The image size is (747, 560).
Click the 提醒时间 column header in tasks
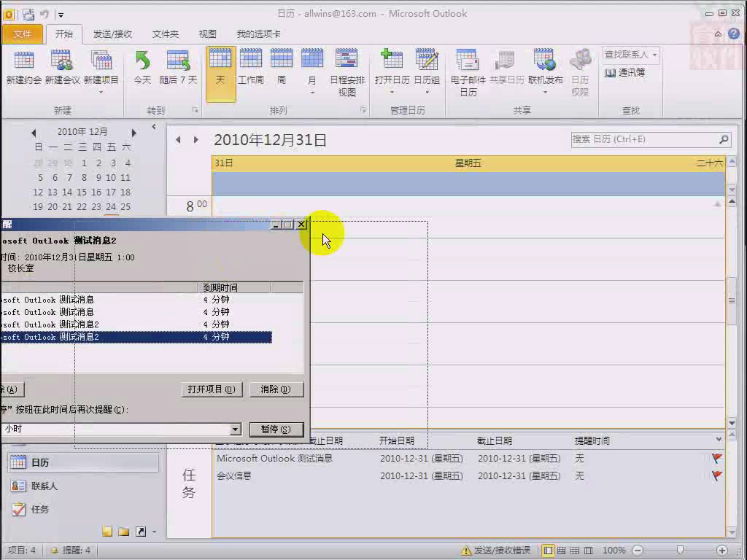pyautogui.click(x=592, y=441)
